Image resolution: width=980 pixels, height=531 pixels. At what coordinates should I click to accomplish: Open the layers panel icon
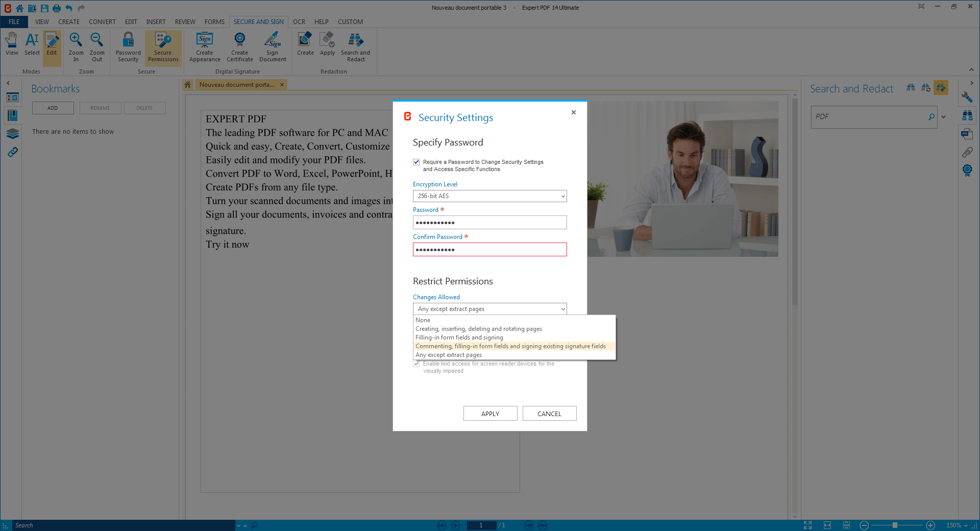[x=13, y=134]
